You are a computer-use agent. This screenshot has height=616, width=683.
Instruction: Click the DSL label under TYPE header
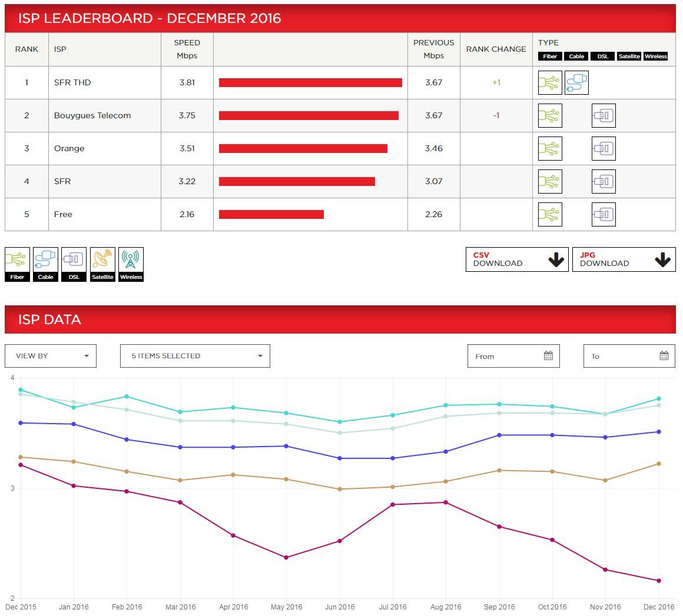603,56
